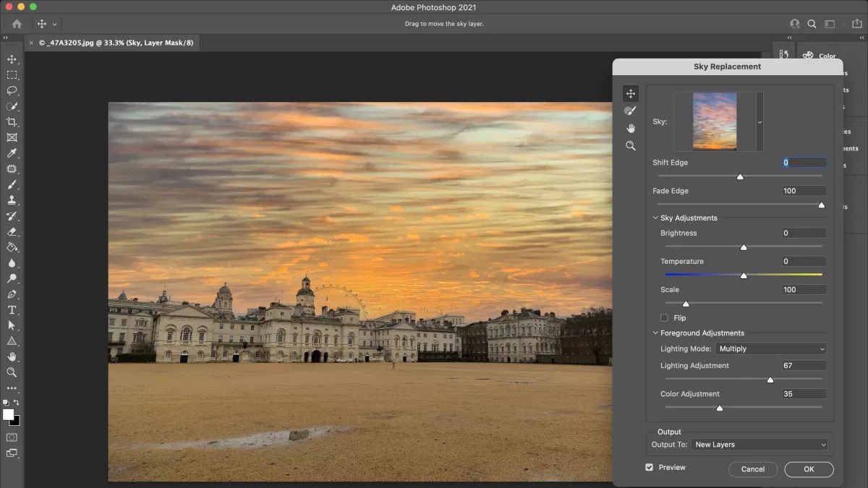Select the Crop tool

(x=12, y=122)
